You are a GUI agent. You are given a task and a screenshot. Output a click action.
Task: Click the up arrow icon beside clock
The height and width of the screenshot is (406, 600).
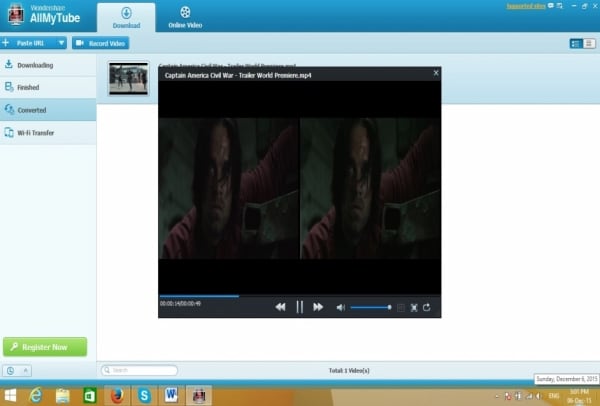click(25, 370)
